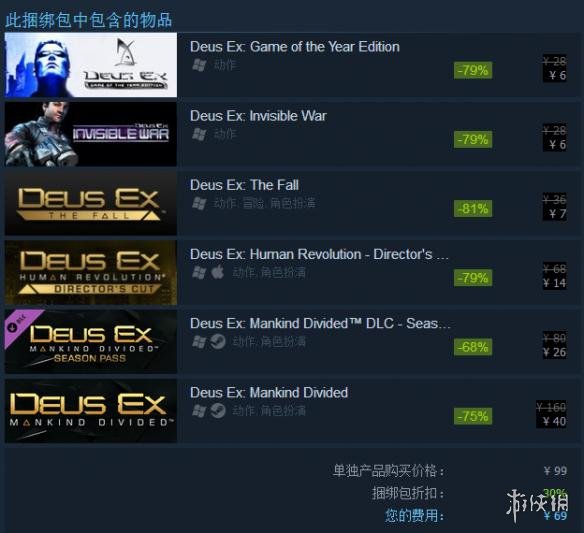
Task: Click Windows icon under Game of the Year Edition
Action: tap(199, 65)
